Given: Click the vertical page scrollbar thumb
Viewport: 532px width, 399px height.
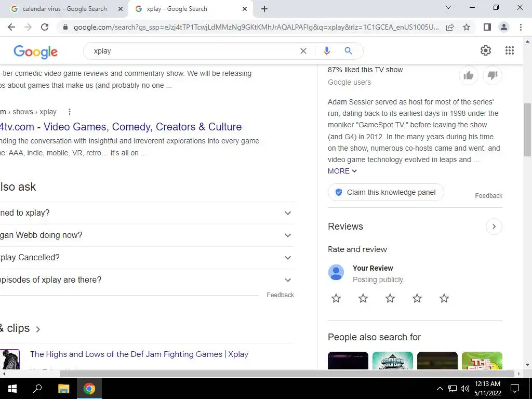Looking at the screenshot, I should click(527, 129).
